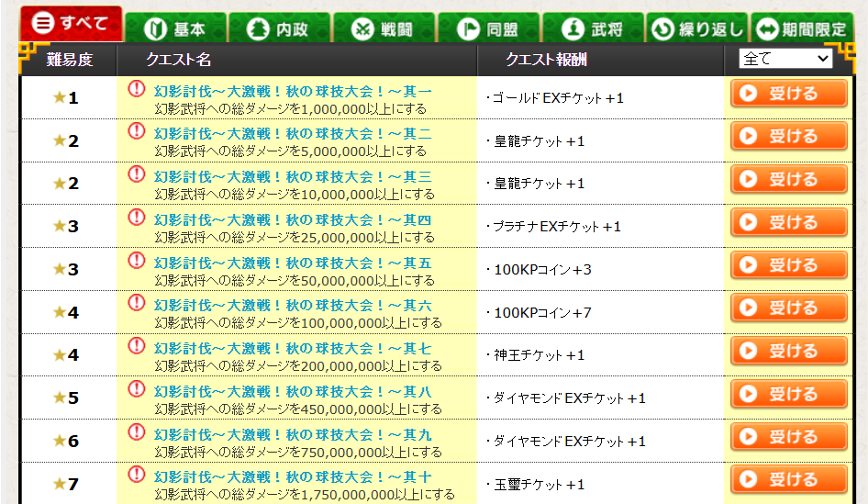Click the red exclamation icon on quest 其一
The width and height of the screenshot is (868, 504).
click(x=136, y=89)
